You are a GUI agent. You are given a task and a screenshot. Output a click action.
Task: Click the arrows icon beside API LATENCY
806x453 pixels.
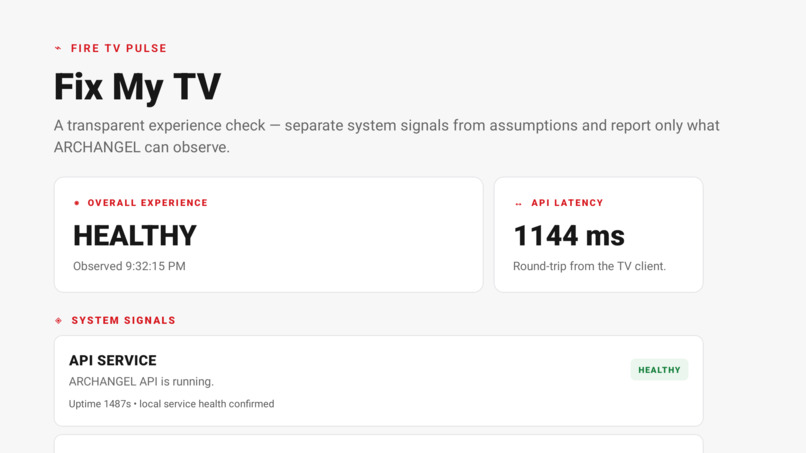(x=518, y=204)
